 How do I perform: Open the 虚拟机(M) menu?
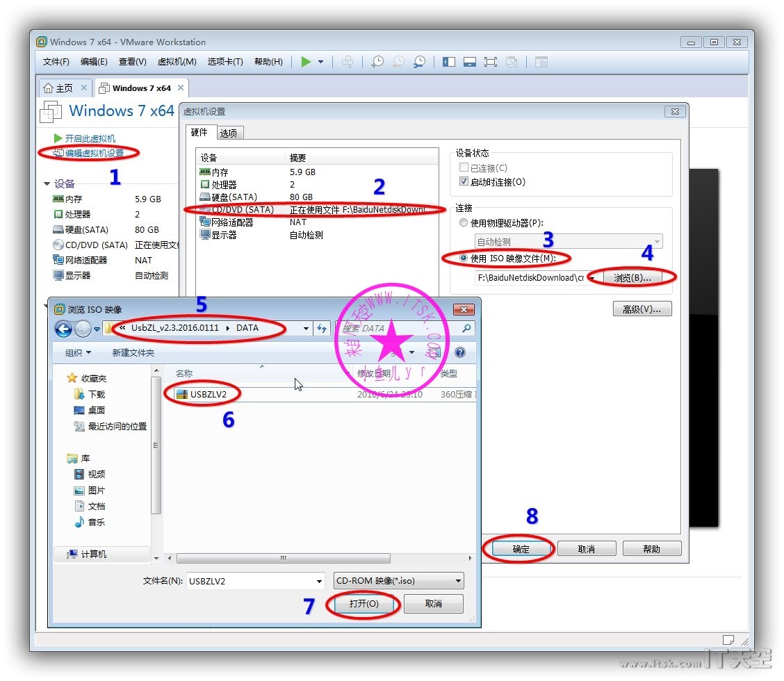[177, 62]
